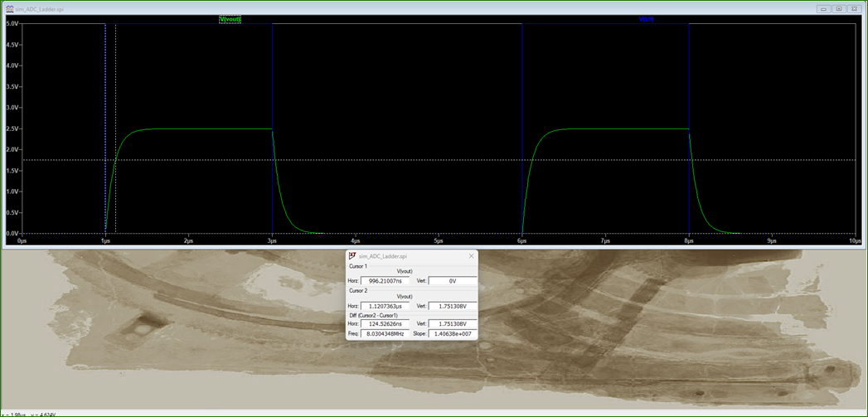Click the V(vout) trace label

click(x=230, y=19)
